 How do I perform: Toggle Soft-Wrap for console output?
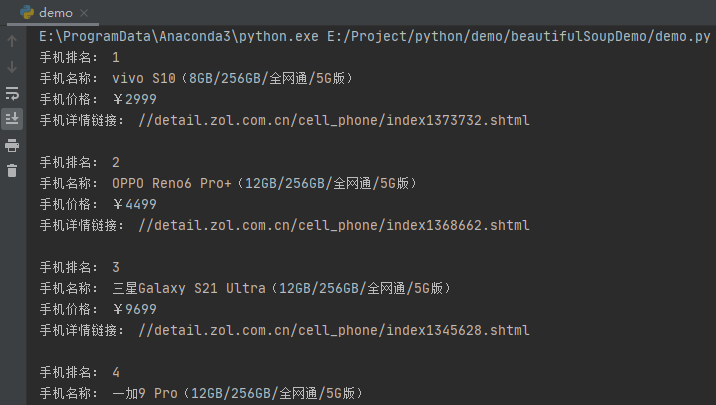pyautogui.click(x=12, y=93)
